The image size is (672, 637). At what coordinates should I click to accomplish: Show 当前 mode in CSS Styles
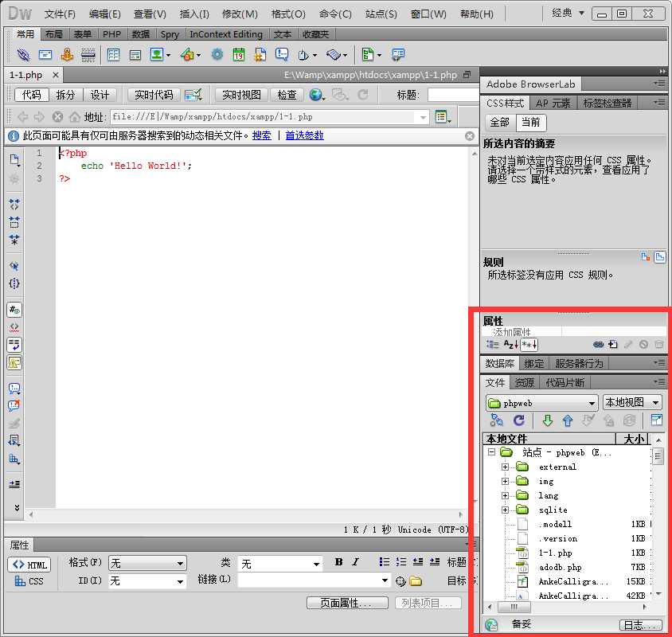point(530,123)
